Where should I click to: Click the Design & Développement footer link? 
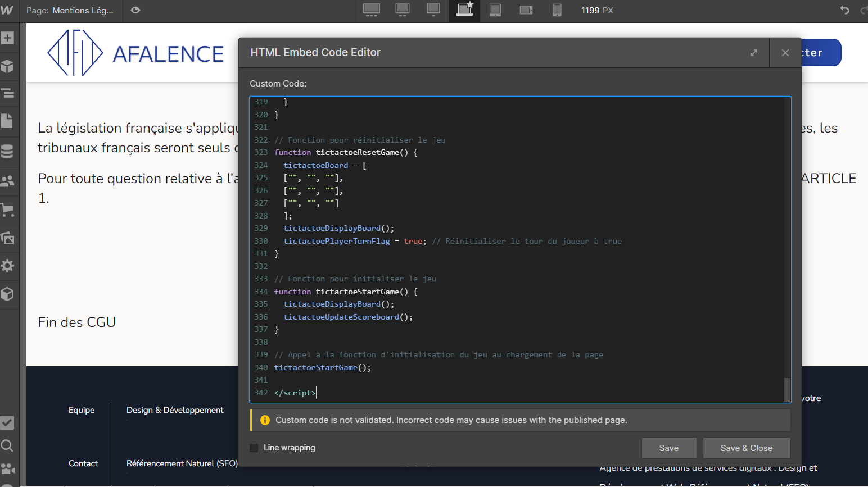pyautogui.click(x=175, y=410)
